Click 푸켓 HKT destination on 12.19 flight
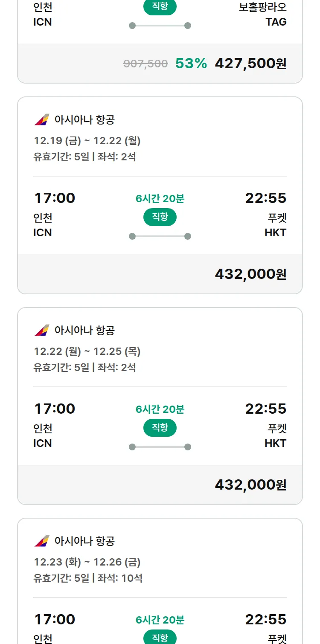 click(276, 225)
